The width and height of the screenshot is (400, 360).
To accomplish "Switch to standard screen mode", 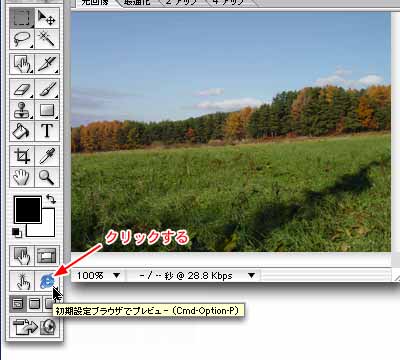I will pyautogui.click(x=18, y=304).
